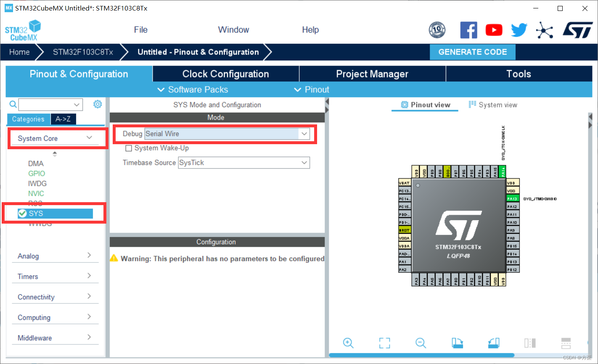The width and height of the screenshot is (598, 364).
Task: Select the VBAT pin on chip
Action: pos(405,183)
